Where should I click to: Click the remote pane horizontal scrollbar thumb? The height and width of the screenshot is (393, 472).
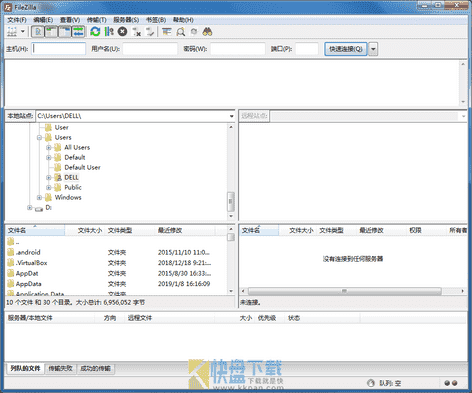(344, 291)
